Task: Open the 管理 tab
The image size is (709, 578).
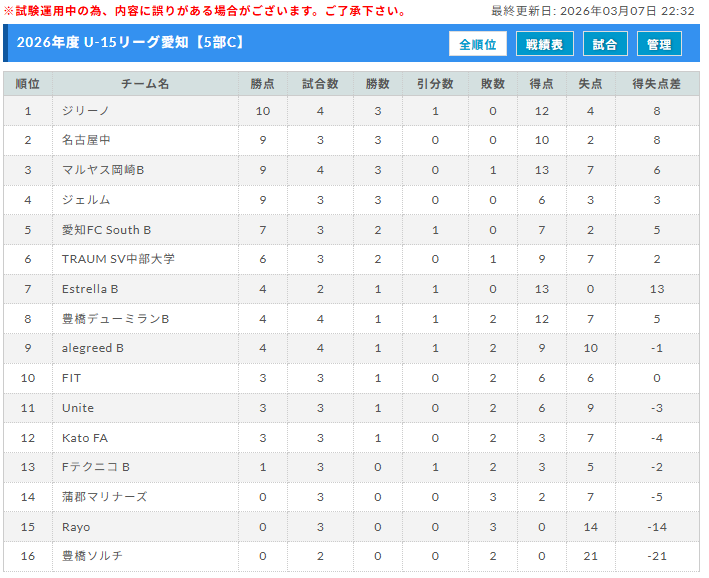Action: click(659, 45)
